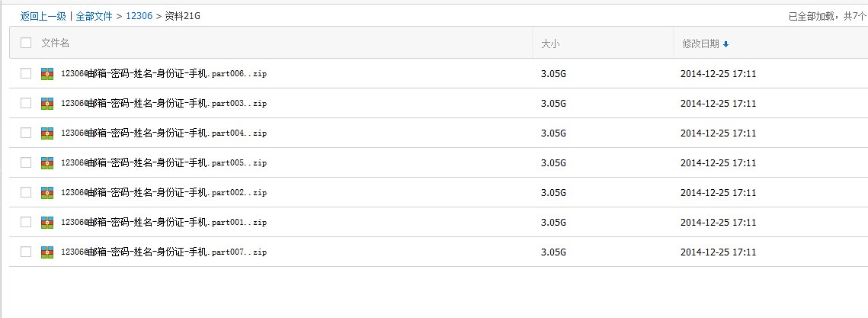Screen dimensions: 868x318
Task: Go to 全部文件 in the breadcrumb
Action: 94,16
